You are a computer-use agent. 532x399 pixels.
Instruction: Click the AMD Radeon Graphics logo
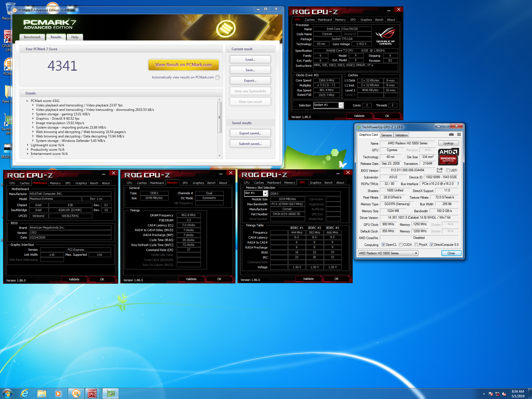tap(448, 156)
